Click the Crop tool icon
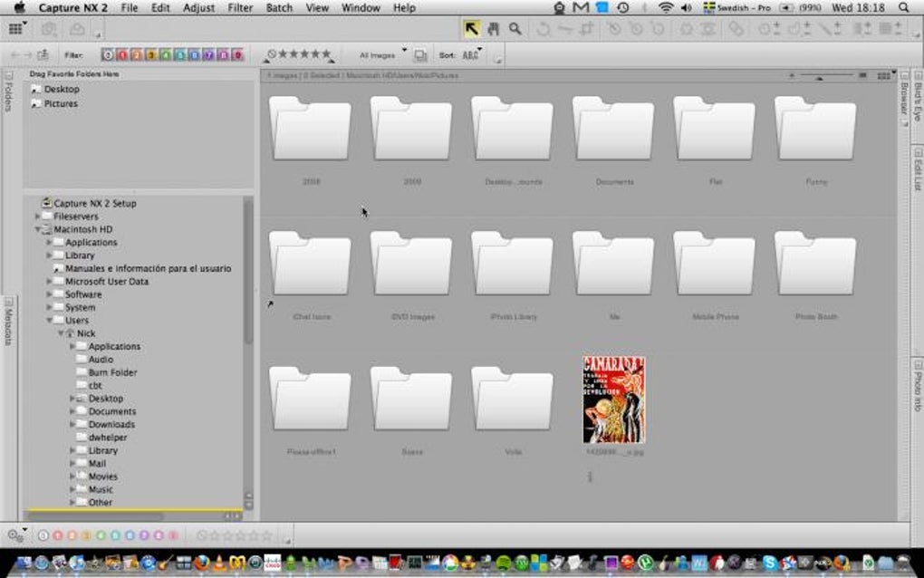The image size is (924, 578). click(586, 29)
